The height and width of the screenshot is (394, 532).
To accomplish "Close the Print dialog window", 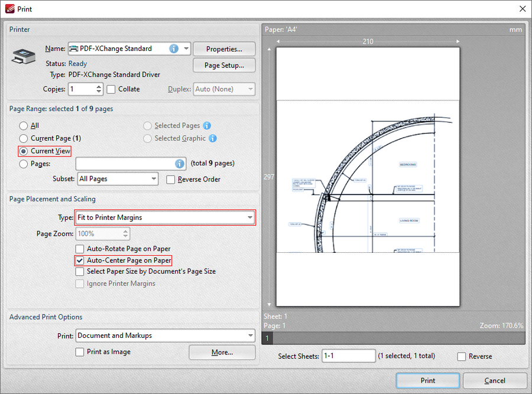I will (523, 9).
